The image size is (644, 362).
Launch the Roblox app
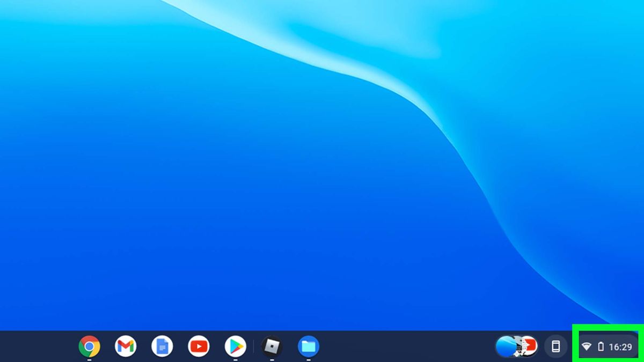pos(271,346)
